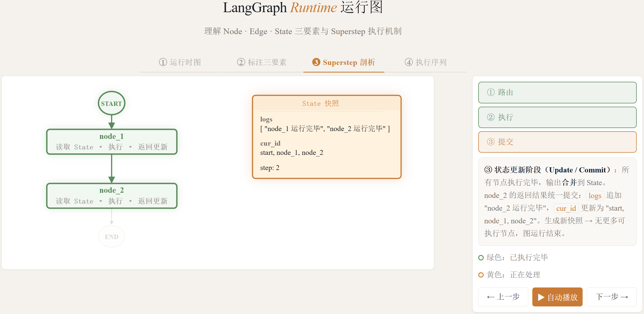Switch to the 运行时图 tab
Screen dimensions: 644x314
(x=180, y=62)
